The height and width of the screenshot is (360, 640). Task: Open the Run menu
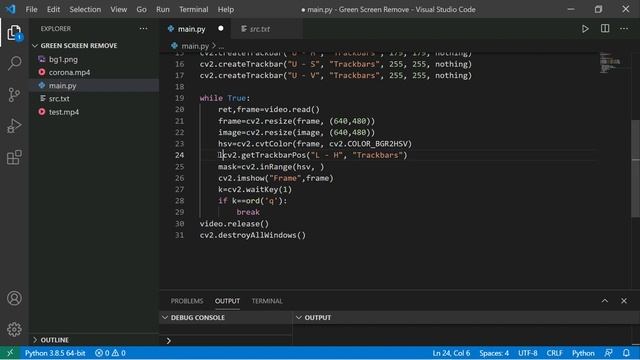pyautogui.click(x=162, y=9)
